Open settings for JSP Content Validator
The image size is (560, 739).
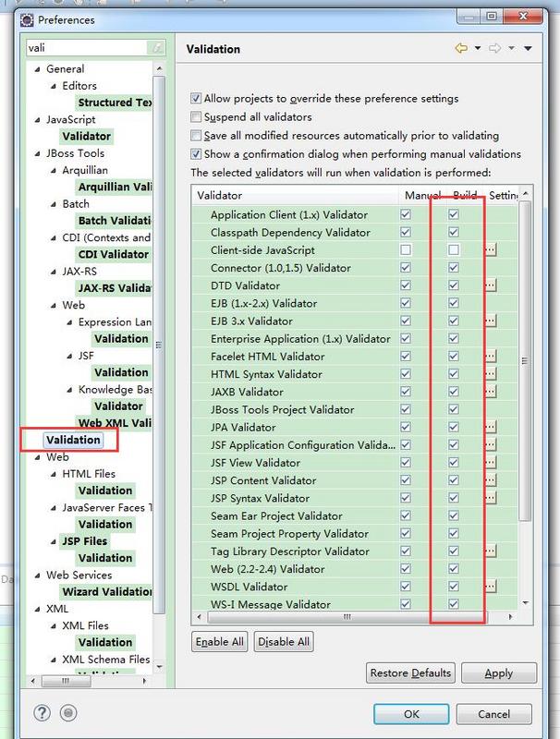point(491,479)
